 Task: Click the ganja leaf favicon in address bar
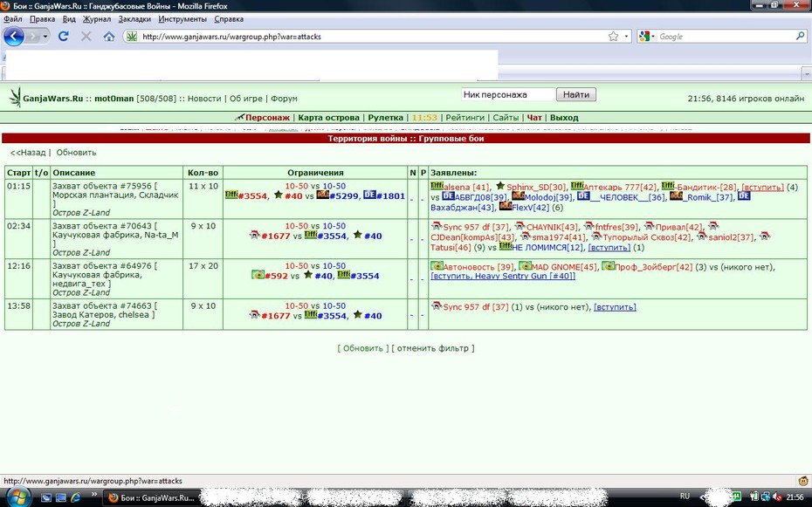tap(132, 37)
